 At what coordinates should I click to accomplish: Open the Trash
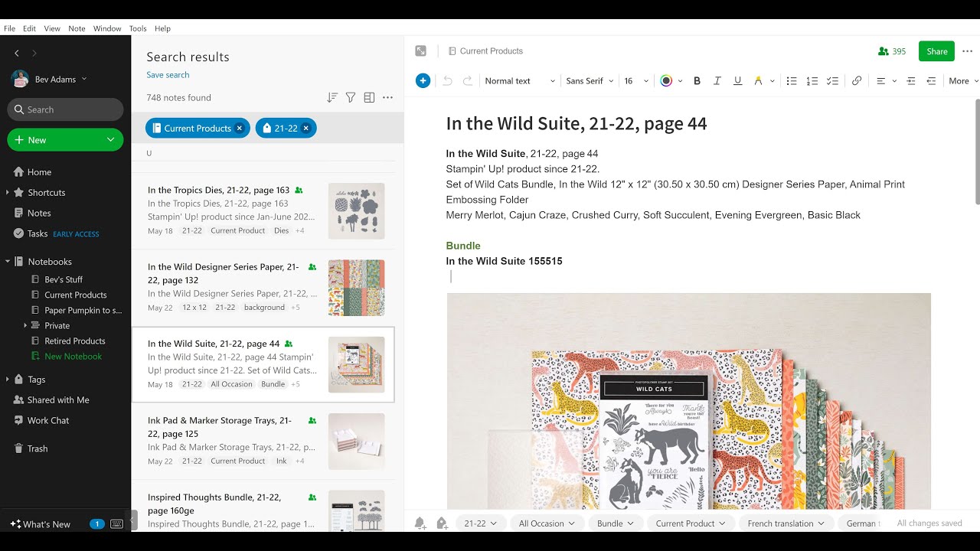click(38, 449)
